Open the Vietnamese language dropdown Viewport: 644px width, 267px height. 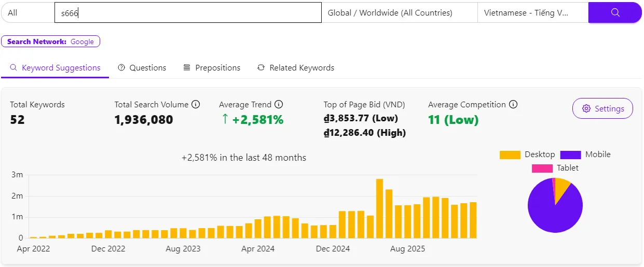[x=532, y=12]
